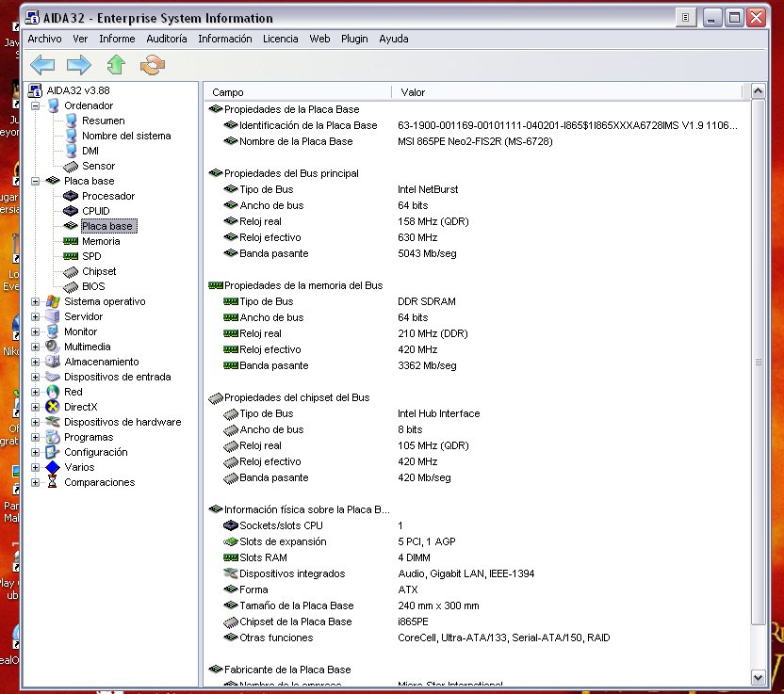Select the Procesador chip icon
This screenshot has width=784, height=694.
point(71,196)
